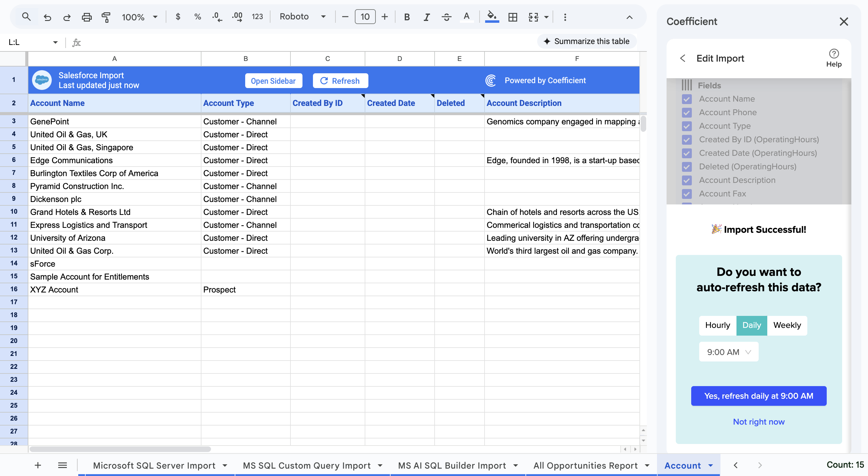The width and height of the screenshot is (868, 476).
Task: Open the Roboto font dropdown
Action: point(302,17)
